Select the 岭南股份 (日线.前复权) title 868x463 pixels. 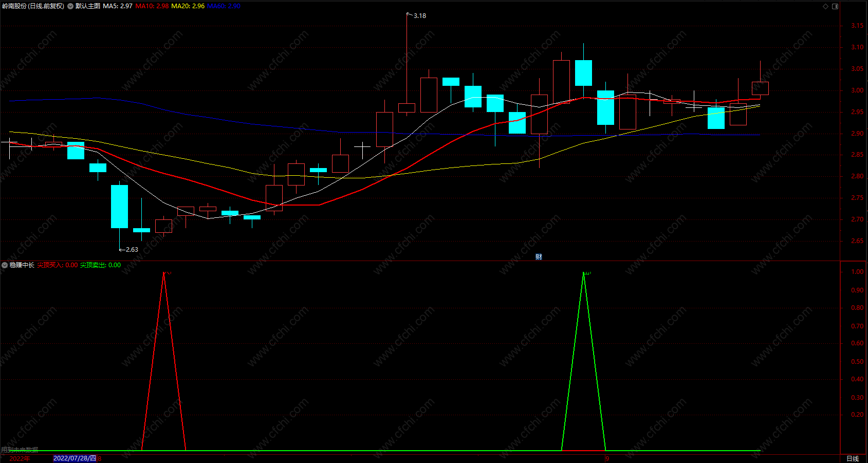click(33, 6)
